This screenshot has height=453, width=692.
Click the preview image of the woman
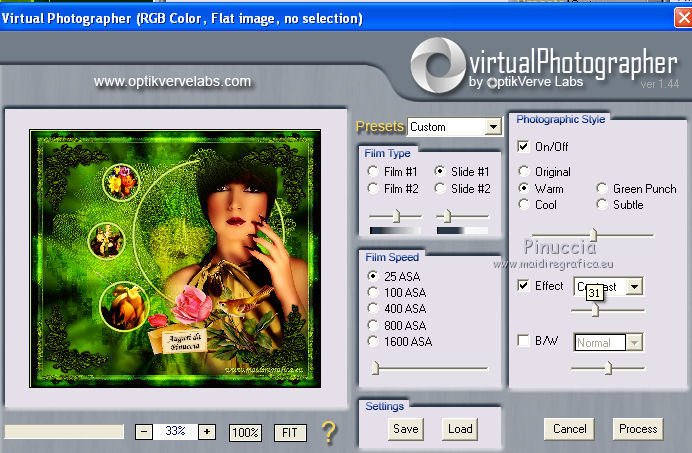175,258
